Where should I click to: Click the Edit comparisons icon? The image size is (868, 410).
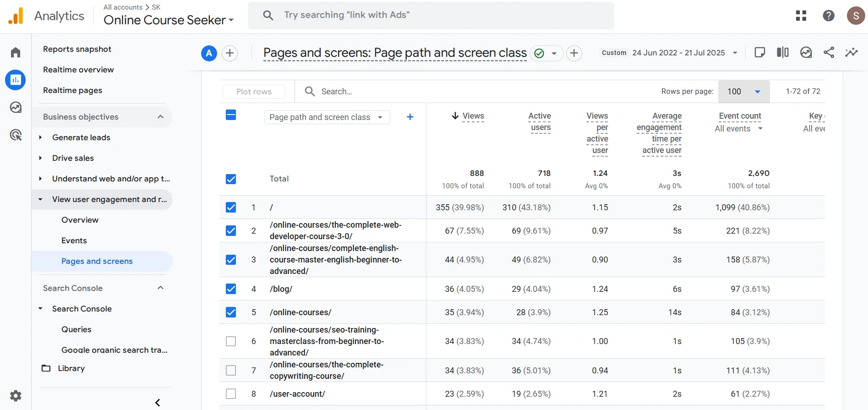click(783, 53)
